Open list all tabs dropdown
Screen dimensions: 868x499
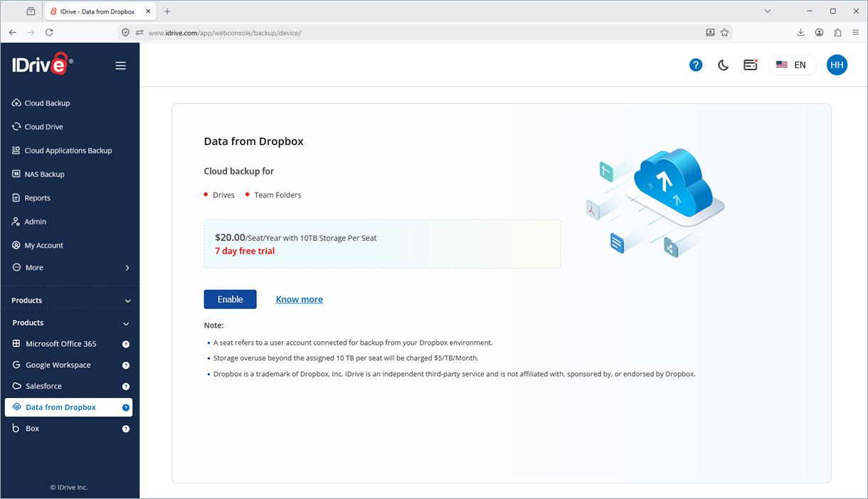[768, 11]
